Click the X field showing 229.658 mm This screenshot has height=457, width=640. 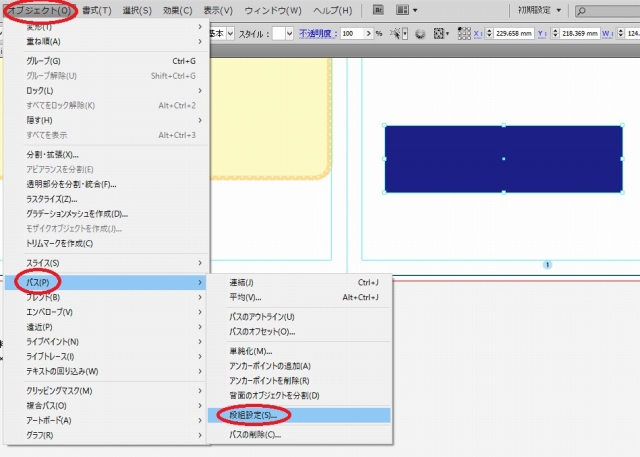coord(513,33)
